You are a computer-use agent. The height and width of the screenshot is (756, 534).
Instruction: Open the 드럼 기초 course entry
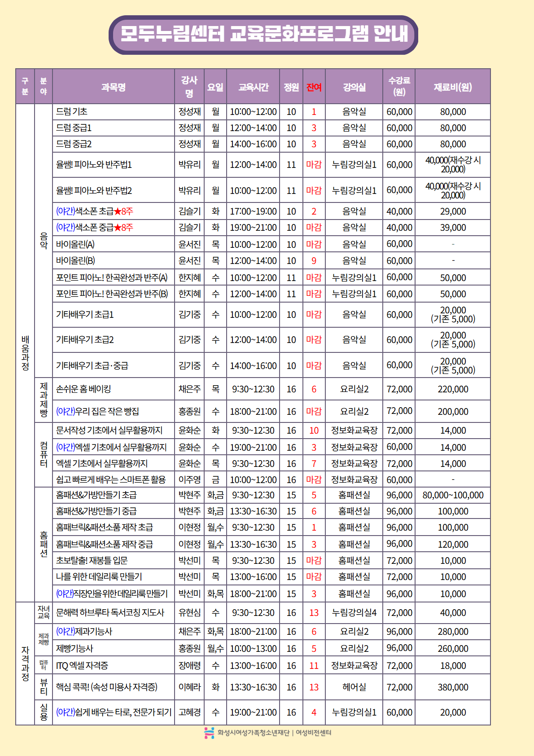(x=72, y=112)
